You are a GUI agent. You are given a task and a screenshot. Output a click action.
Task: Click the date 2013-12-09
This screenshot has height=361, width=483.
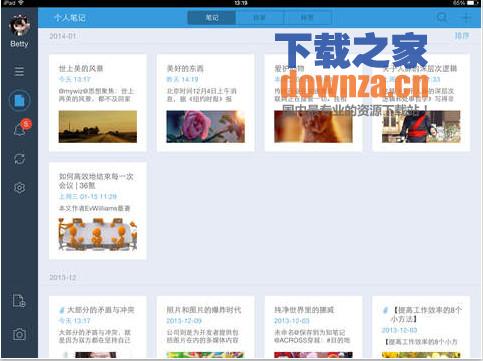coord(184,321)
